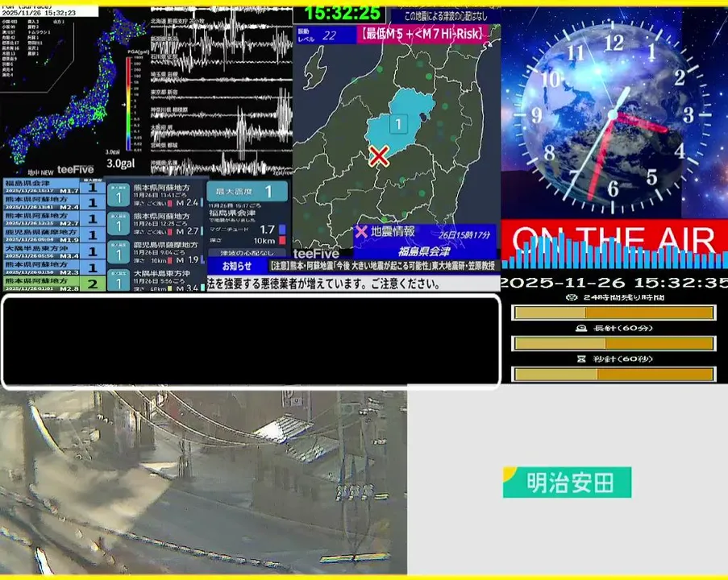Click the 2025-11-26 15:32:35 timestamp

click(614, 283)
